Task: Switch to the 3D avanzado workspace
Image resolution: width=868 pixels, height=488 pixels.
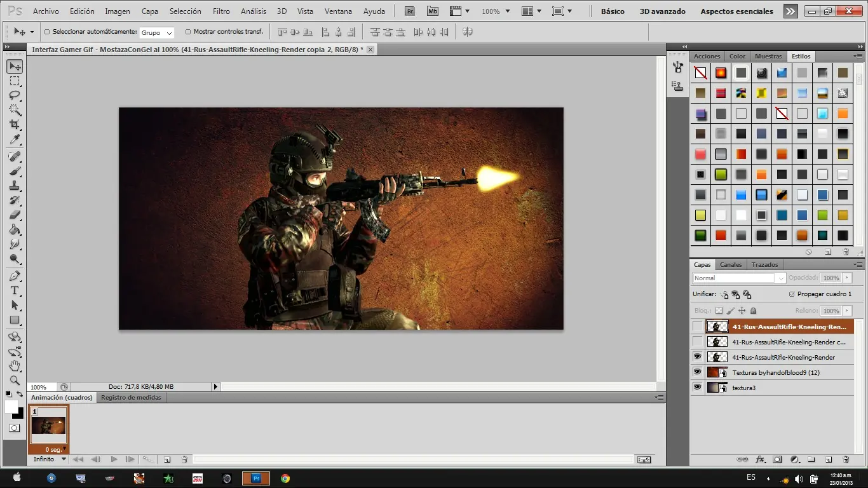Action: (x=662, y=11)
